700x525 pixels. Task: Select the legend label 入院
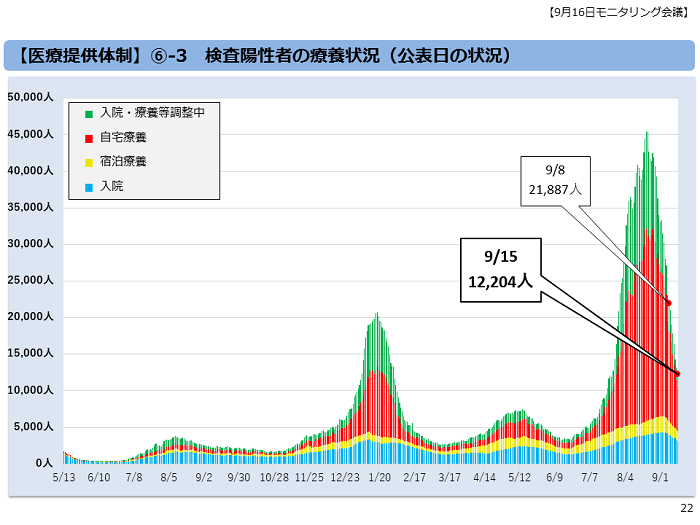point(112,186)
